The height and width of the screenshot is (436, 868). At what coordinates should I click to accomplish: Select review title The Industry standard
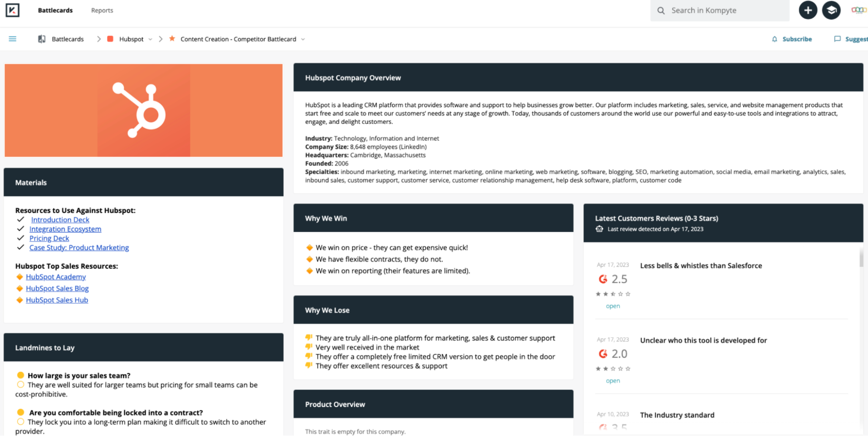point(677,415)
